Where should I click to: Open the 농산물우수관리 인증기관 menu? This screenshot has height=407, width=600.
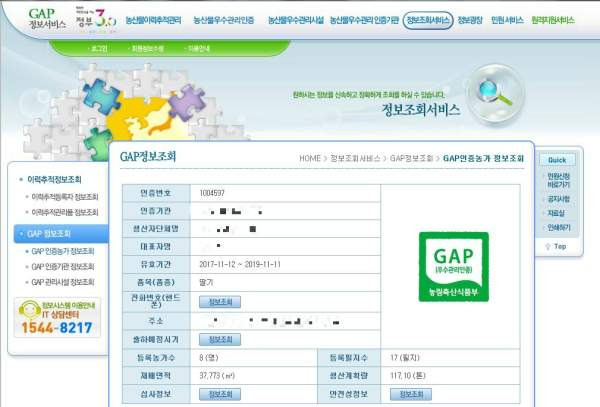pyautogui.click(x=364, y=20)
